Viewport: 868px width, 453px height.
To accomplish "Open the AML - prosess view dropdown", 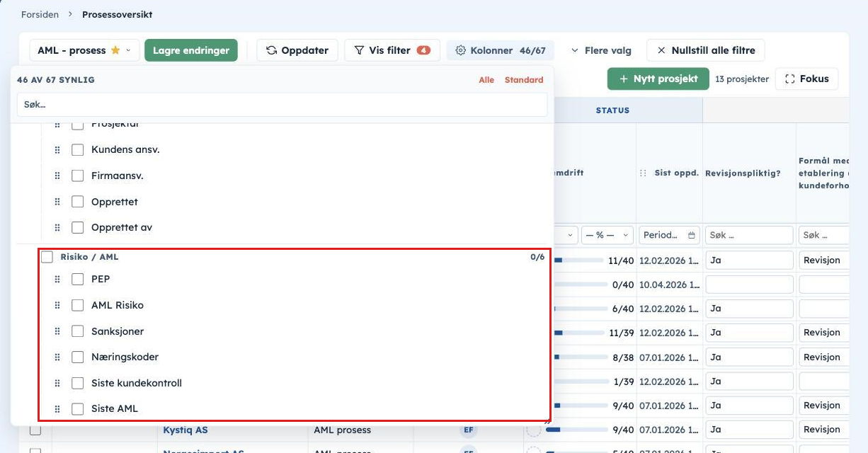I will (x=84, y=50).
